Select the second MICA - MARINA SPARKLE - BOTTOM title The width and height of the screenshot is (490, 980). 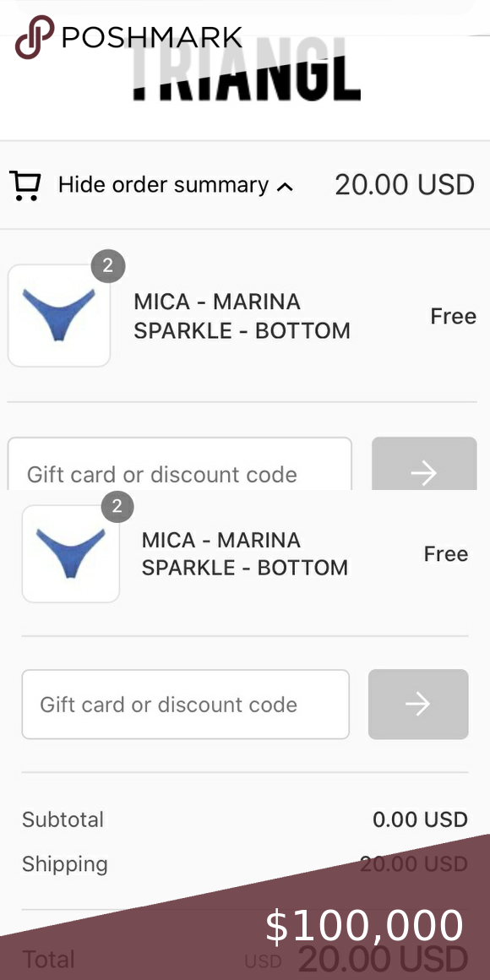(245, 553)
